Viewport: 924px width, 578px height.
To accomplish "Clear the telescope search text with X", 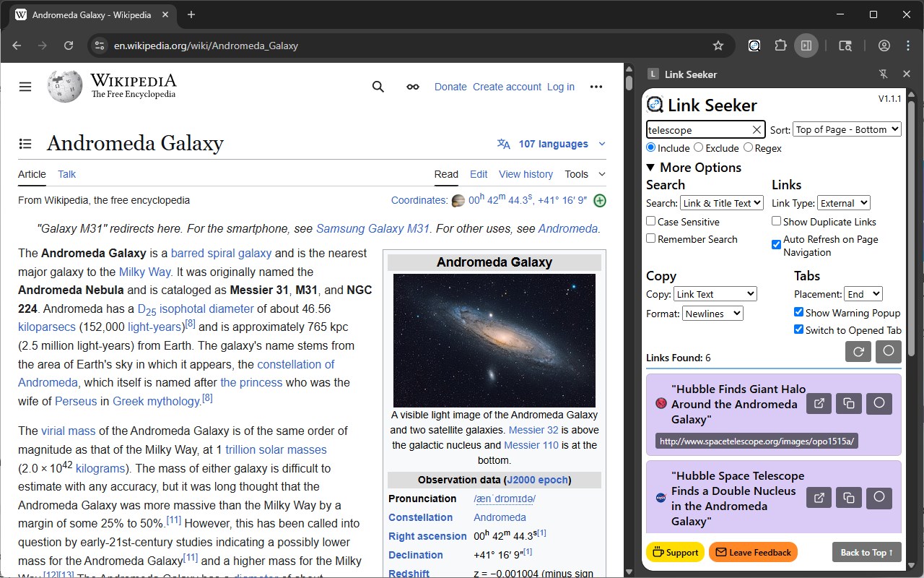I will (x=757, y=130).
